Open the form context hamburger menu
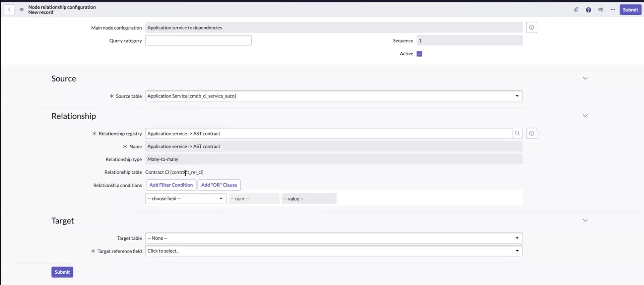Screen dimensions: 644x285 pos(21,9)
